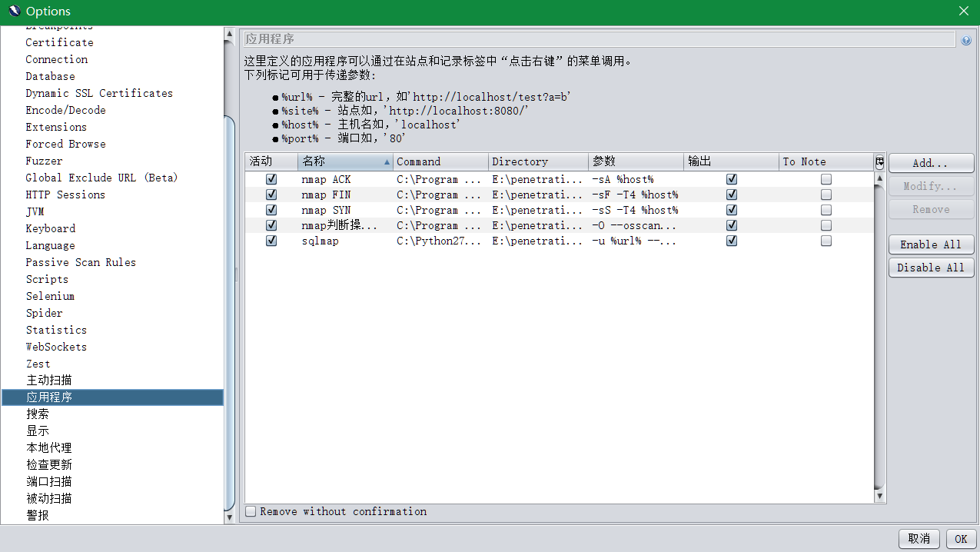The height and width of the screenshot is (552, 980).
Task: Toggle 输出 checkbox for sqlmap row
Action: [x=732, y=241]
